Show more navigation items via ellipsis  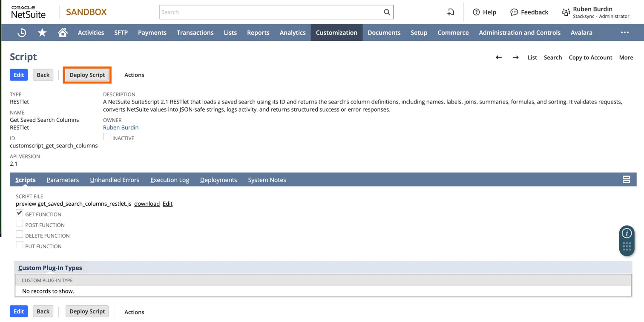[624, 32]
